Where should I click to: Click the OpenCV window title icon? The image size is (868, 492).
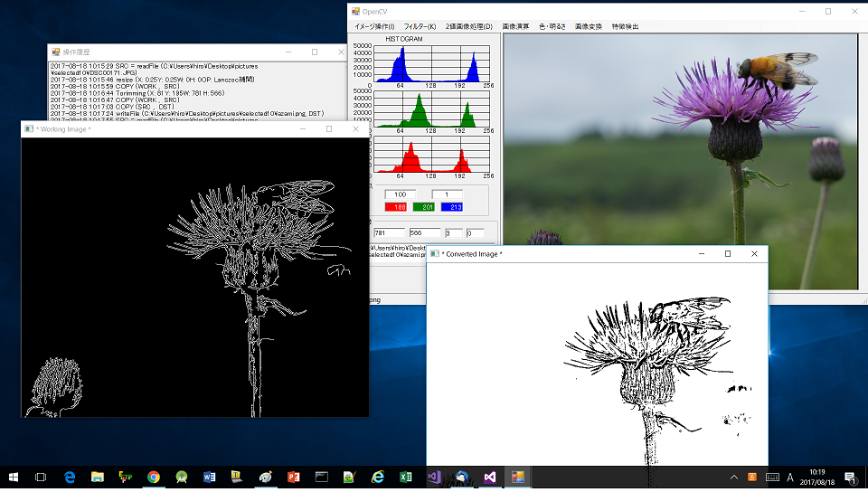click(356, 11)
